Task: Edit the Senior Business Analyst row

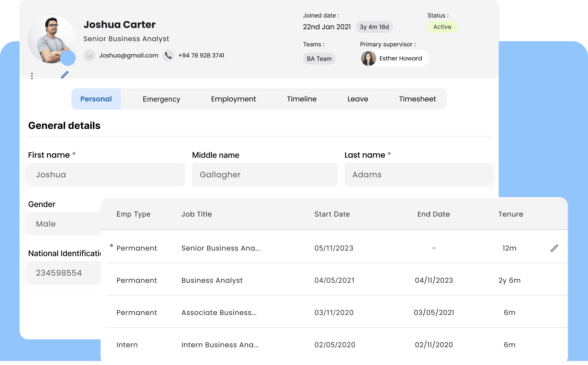Action: [x=554, y=248]
